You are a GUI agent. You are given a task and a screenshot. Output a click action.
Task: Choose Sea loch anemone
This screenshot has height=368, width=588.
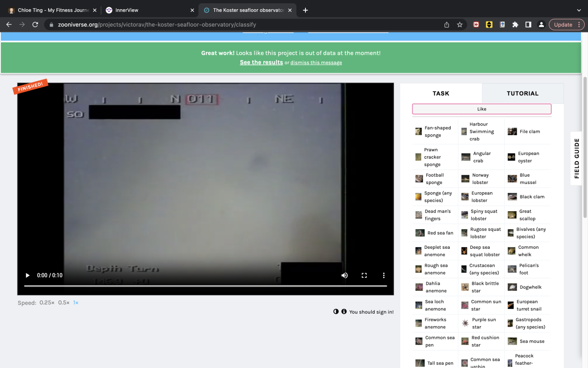coord(435,305)
